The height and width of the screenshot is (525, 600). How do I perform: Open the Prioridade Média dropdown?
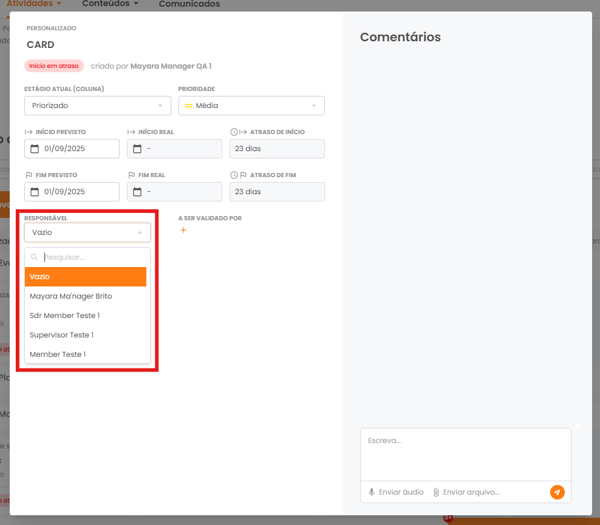(251, 106)
